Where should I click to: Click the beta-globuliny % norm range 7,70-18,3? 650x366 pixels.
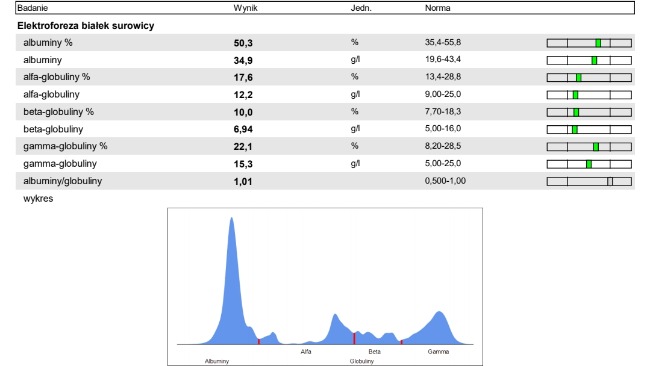pos(443,111)
